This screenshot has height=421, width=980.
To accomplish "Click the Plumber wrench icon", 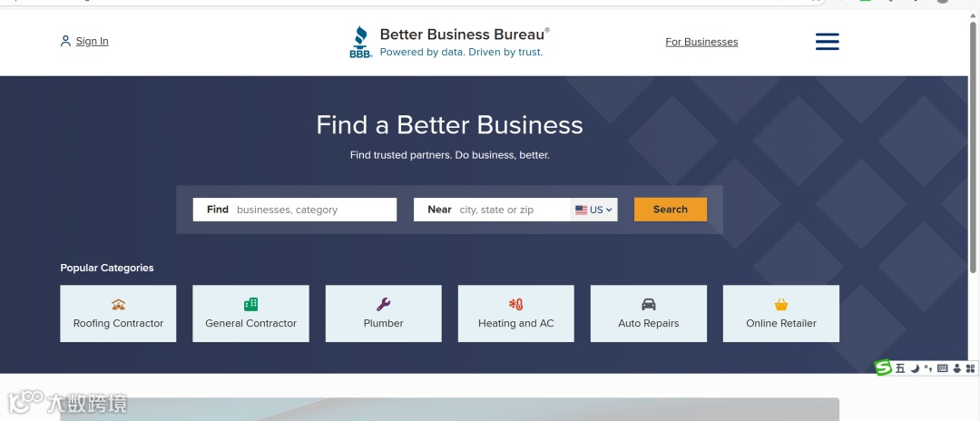I will point(383,304).
